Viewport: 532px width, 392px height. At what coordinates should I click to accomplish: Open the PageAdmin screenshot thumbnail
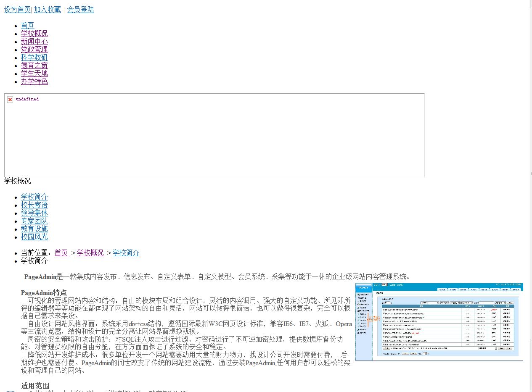pyautogui.click(x=439, y=321)
